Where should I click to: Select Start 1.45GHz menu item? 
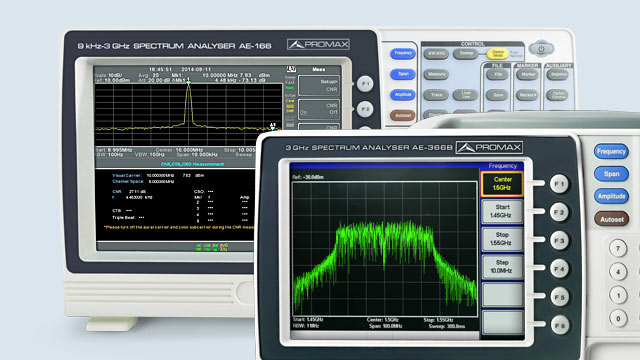(502, 211)
